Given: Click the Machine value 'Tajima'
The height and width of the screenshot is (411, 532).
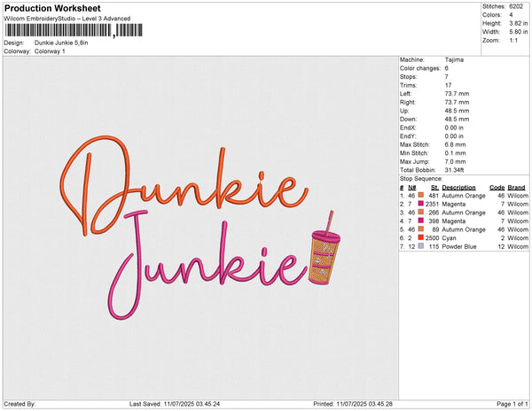Looking at the screenshot, I should (x=454, y=59).
